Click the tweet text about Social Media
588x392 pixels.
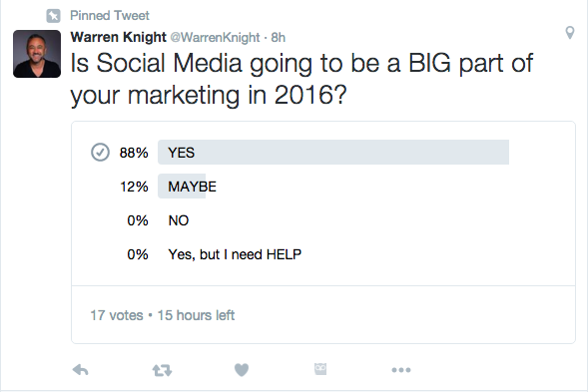301,79
